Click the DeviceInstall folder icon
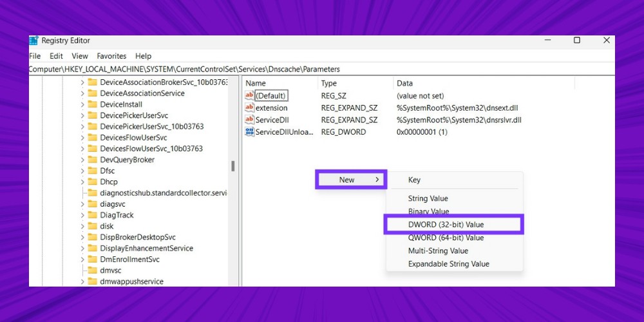644x322 pixels. click(x=92, y=104)
